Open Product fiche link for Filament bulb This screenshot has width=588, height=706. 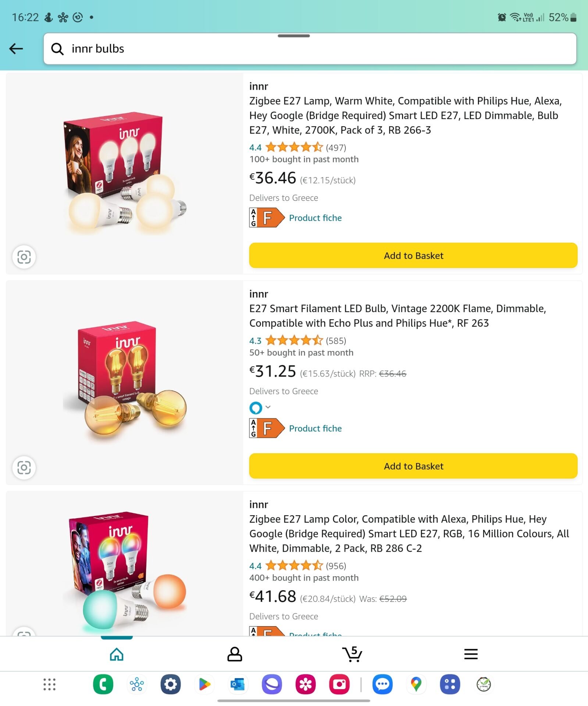[315, 428]
